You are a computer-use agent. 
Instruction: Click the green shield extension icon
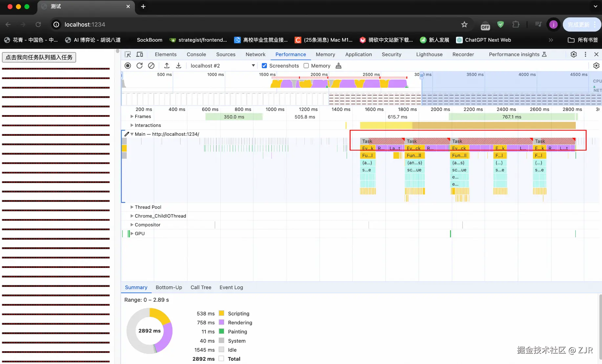pos(501,25)
